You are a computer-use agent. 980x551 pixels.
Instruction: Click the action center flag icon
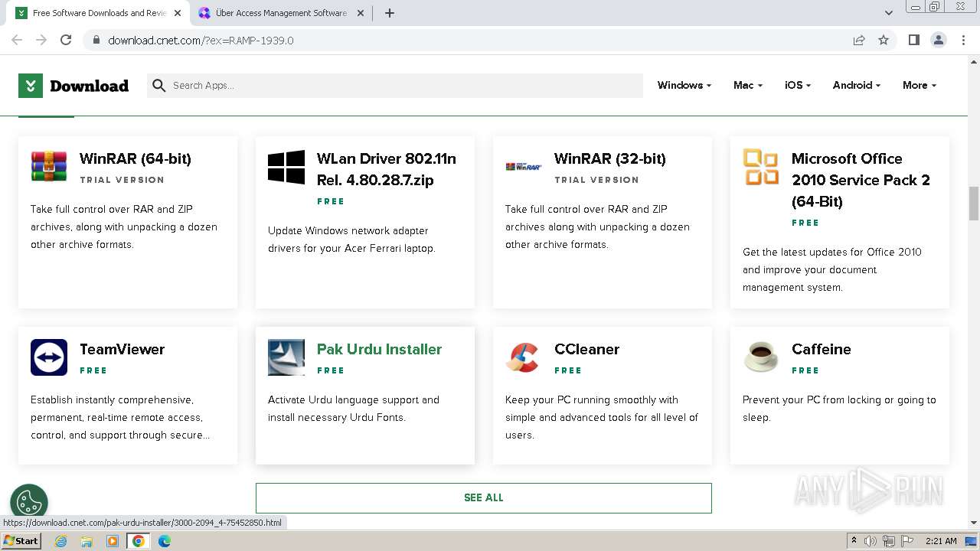(906, 541)
